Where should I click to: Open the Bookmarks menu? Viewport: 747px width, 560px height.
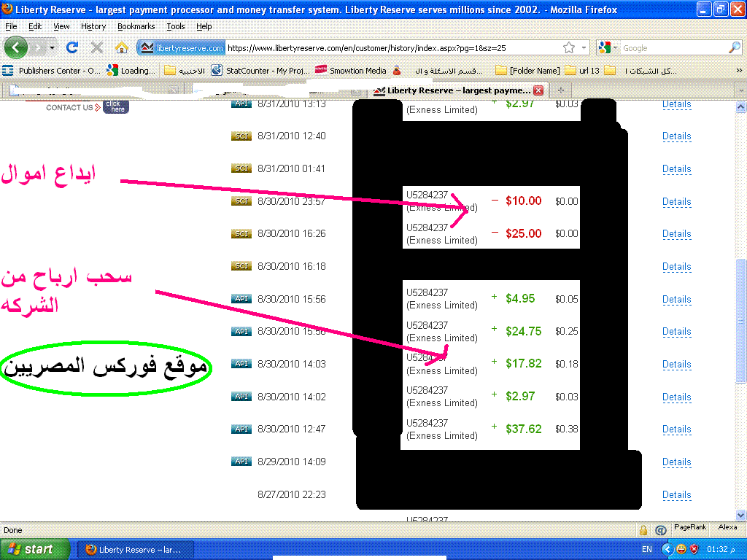tap(136, 26)
